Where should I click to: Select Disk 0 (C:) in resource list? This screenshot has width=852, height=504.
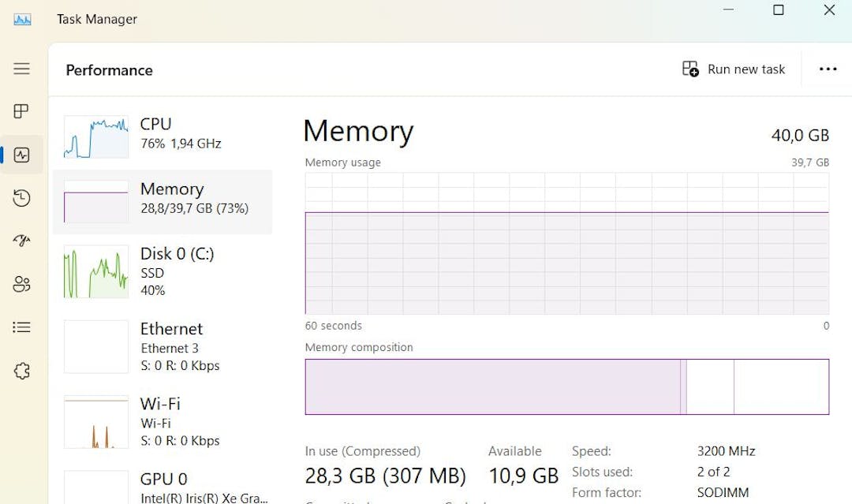coord(163,271)
